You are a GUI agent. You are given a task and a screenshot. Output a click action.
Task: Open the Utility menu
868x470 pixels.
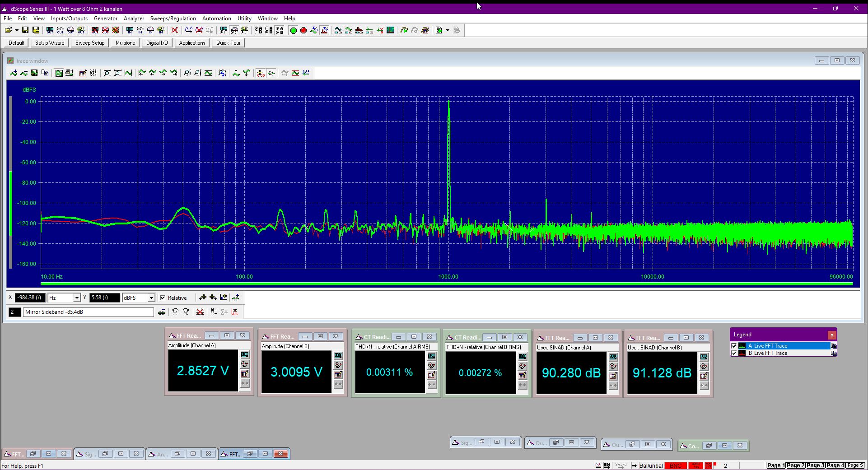244,19
